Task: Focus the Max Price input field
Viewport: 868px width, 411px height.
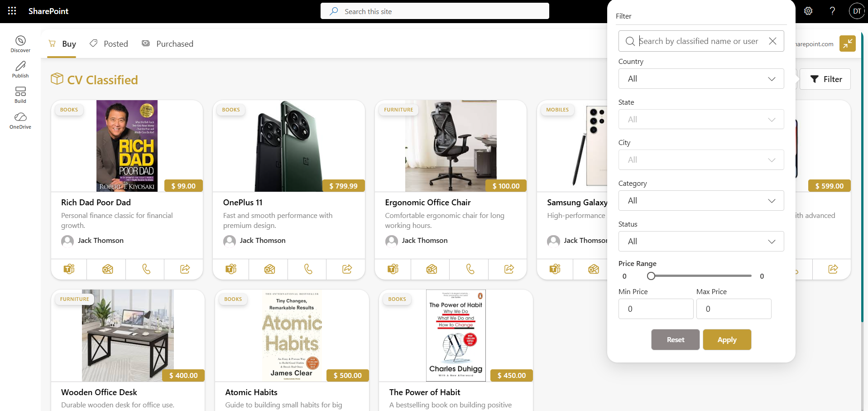Action: (x=734, y=309)
